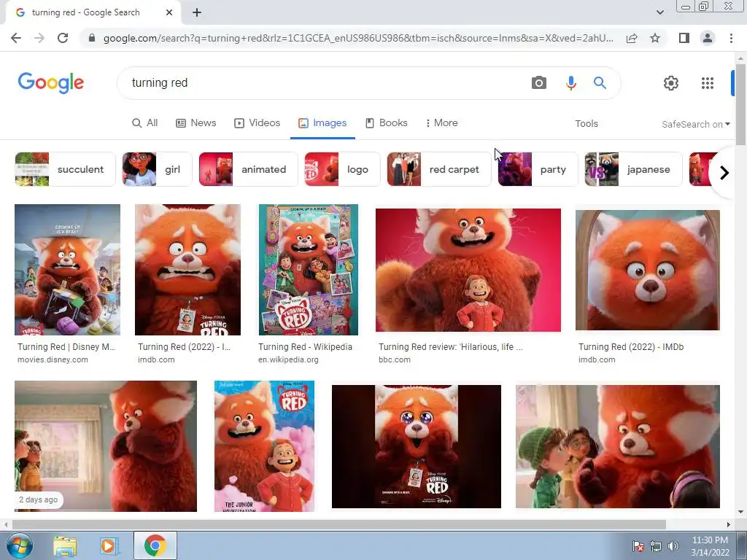Click the horizontal scrollbar at page bottom
Image resolution: width=747 pixels, height=560 pixels.
338,524
